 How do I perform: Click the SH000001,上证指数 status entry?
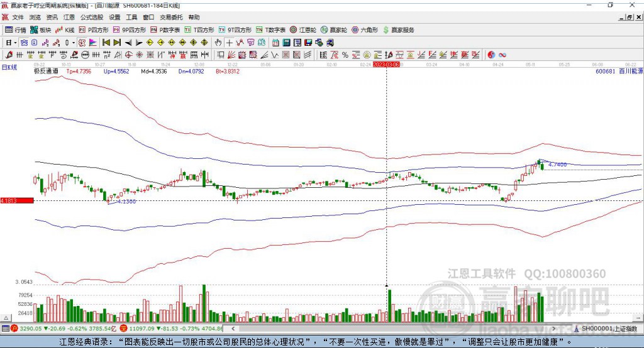609,329
